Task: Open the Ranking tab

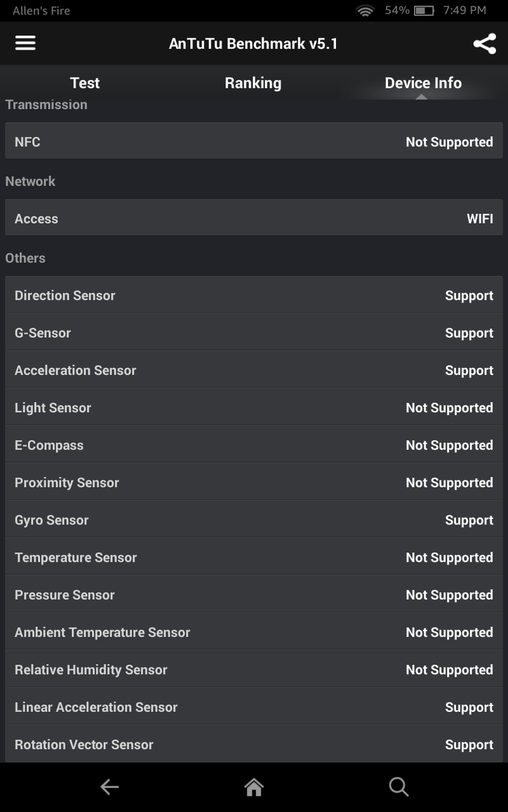Action: coord(253,83)
